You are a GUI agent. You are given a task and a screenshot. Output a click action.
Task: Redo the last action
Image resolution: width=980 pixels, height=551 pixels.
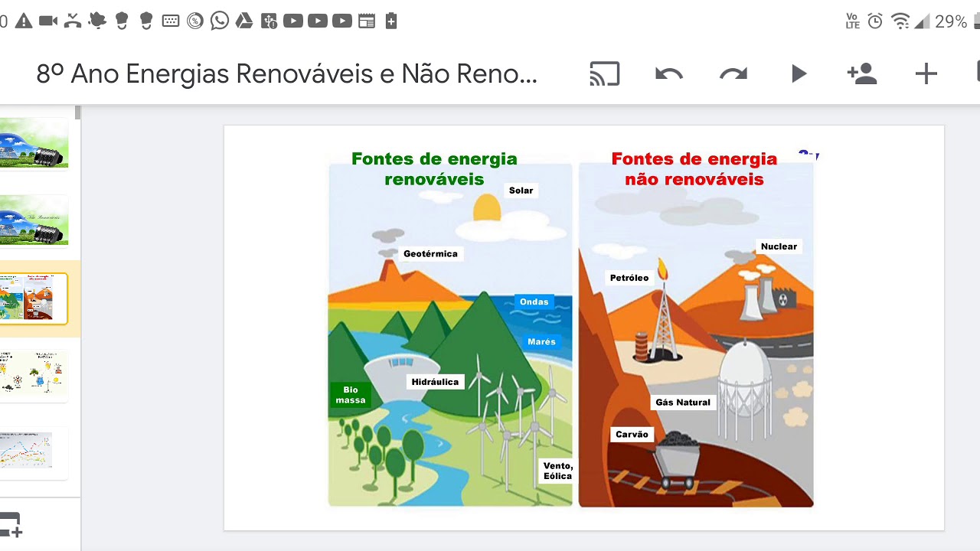733,73
